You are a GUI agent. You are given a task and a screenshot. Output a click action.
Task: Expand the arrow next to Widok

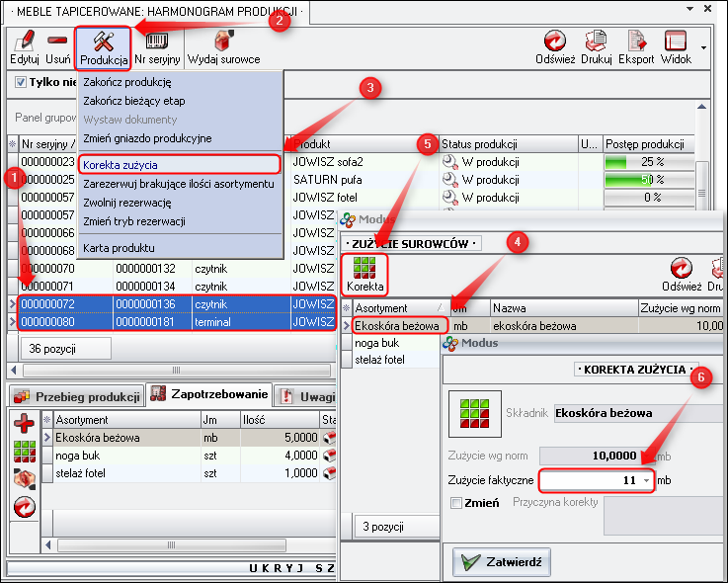click(x=703, y=46)
